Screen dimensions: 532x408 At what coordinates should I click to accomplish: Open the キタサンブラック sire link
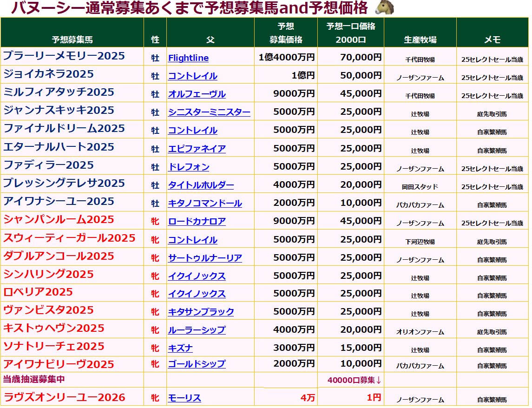(201, 312)
